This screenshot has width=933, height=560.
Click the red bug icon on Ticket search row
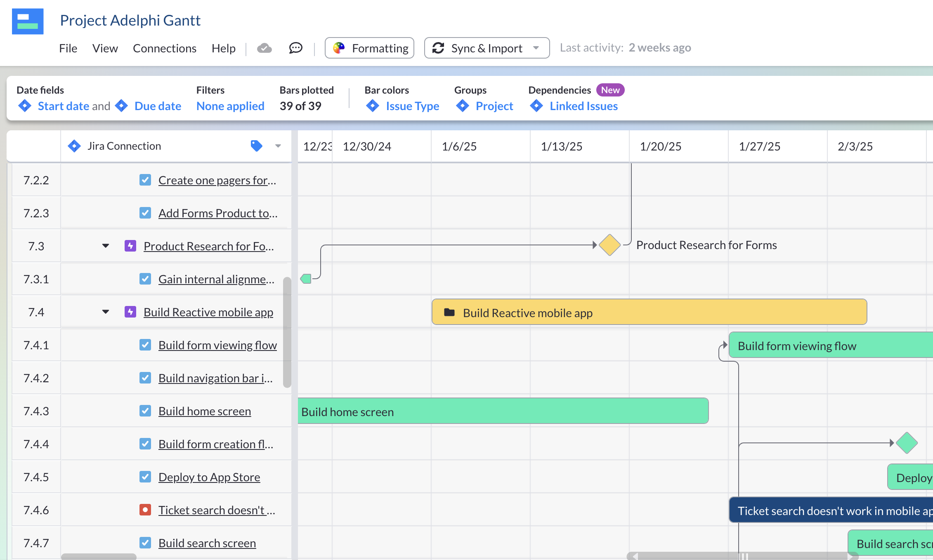(145, 510)
